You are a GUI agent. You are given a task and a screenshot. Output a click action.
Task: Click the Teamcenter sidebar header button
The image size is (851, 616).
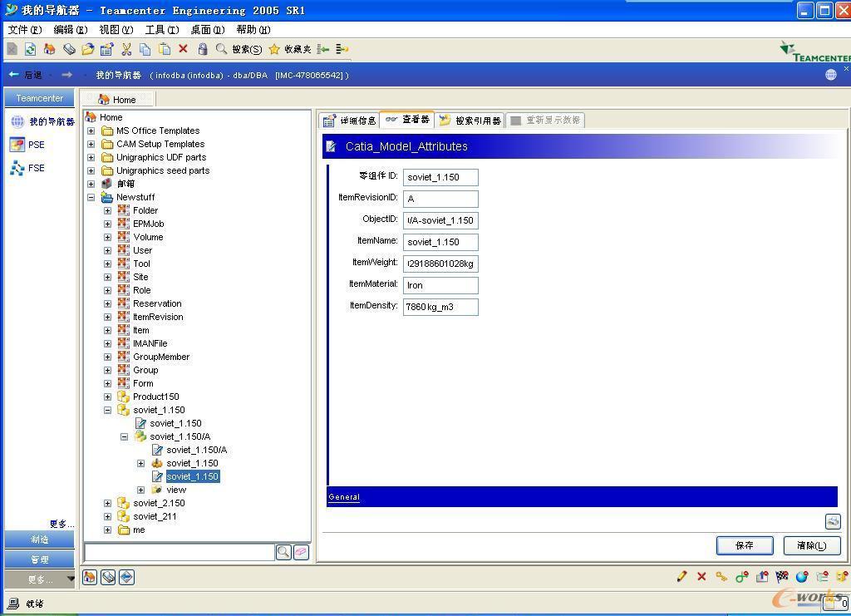[39, 98]
